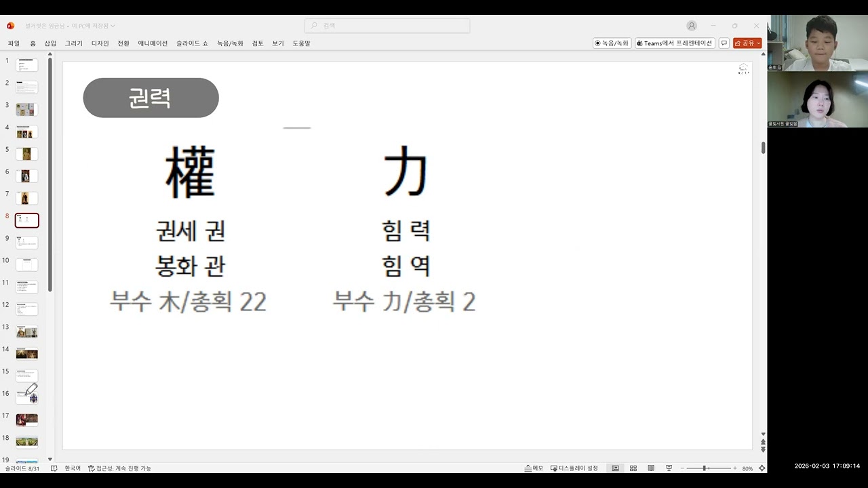Screen dimensions: 868x488
Task: Open the 검토 ribbon tab
Action: click(x=258, y=43)
